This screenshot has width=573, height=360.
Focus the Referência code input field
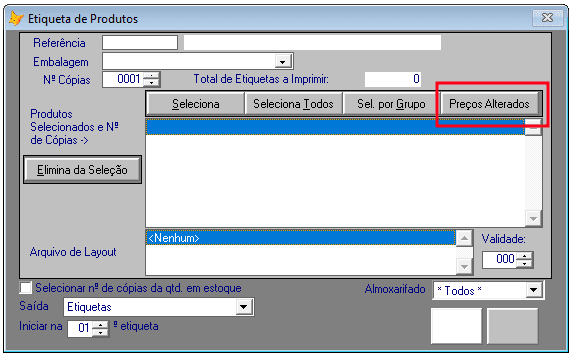(140, 43)
